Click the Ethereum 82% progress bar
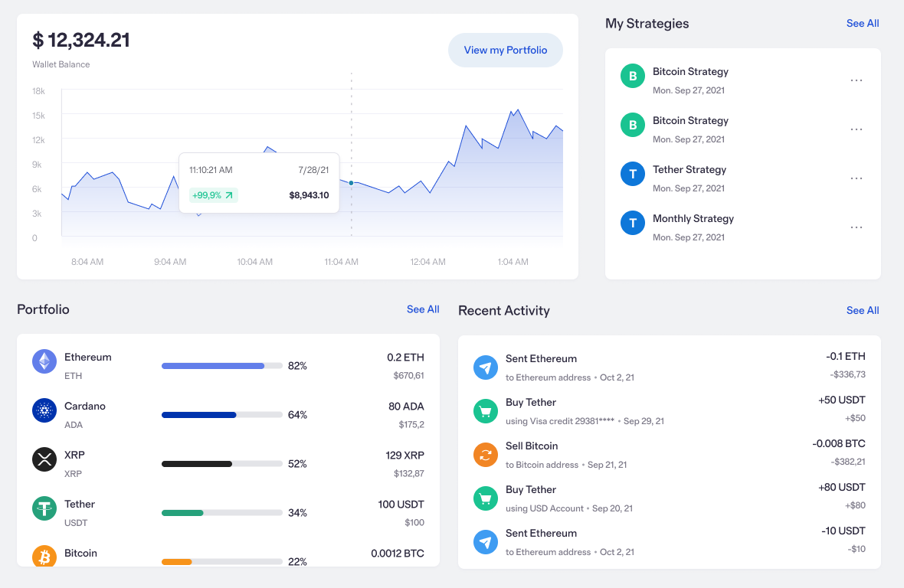This screenshot has height=588, width=904. tap(221, 366)
